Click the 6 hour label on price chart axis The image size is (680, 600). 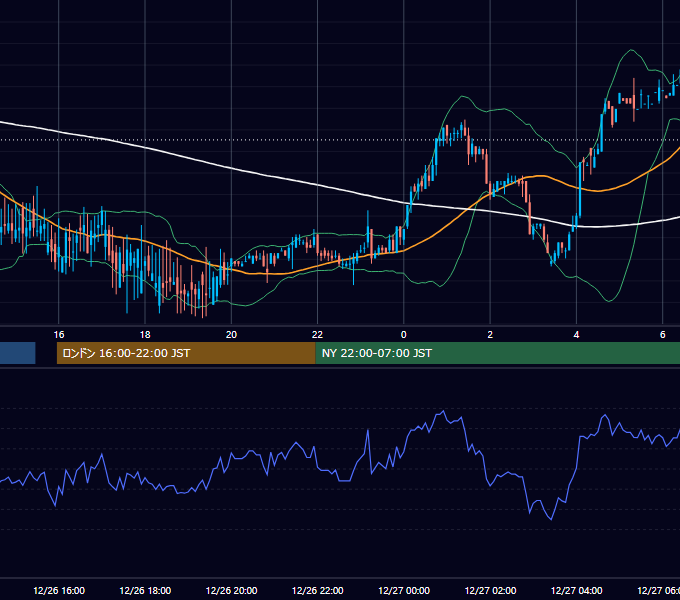663,335
